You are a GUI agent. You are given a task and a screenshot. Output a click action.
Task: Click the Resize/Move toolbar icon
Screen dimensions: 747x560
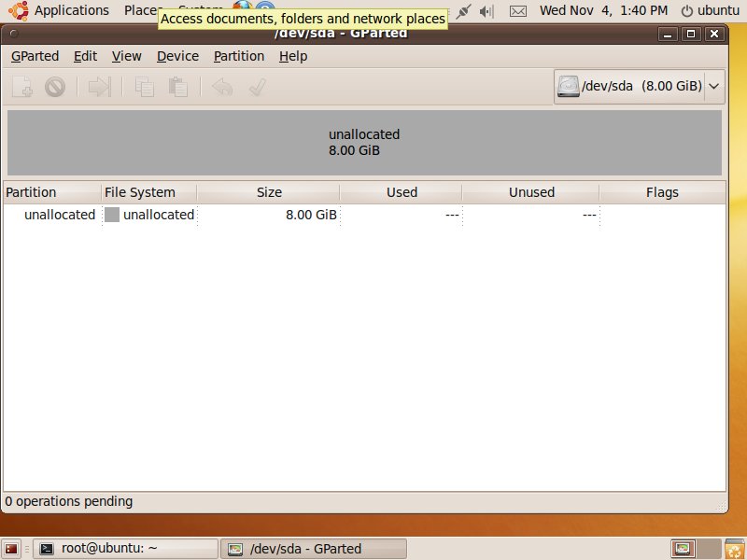click(100, 87)
